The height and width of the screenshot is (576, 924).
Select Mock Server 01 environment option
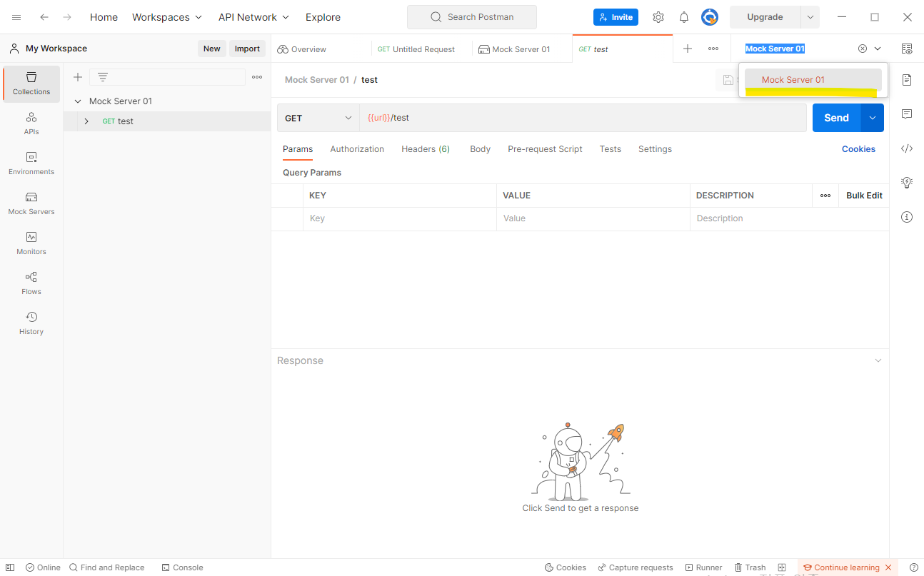pyautogui.click(x=813, y=80)
